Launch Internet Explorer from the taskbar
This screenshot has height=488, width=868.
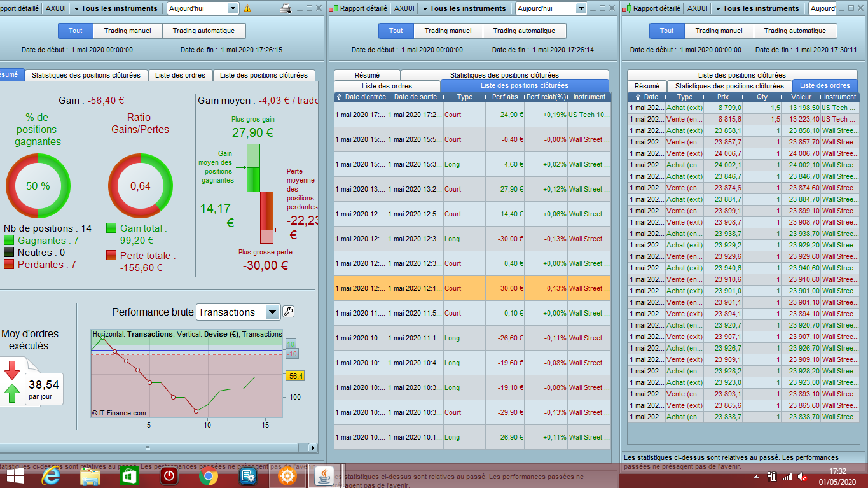click(x=51, y=476)
